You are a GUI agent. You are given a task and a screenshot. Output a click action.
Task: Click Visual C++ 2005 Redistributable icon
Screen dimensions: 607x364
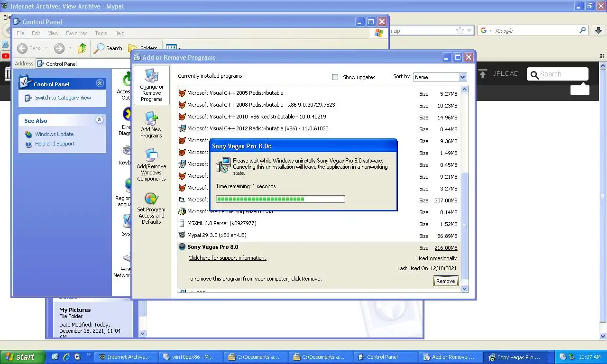[182, 93]
